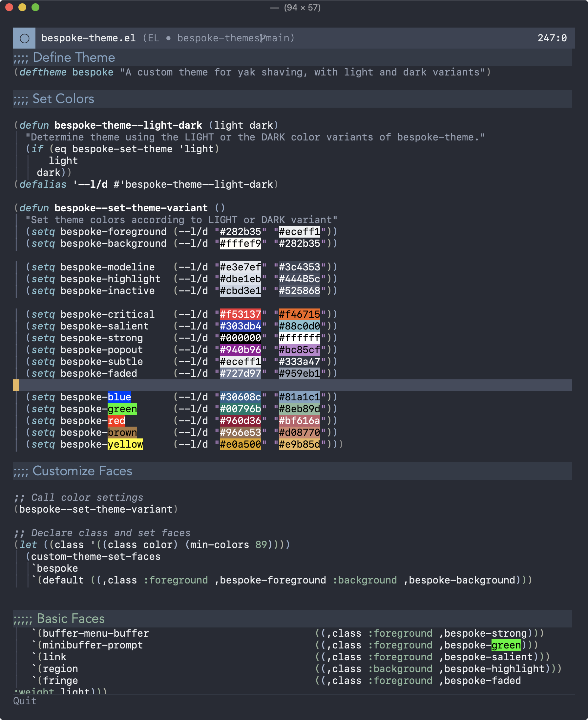
Task: Click the #525868 inactive dark swatch
Action: click(300, 291)
